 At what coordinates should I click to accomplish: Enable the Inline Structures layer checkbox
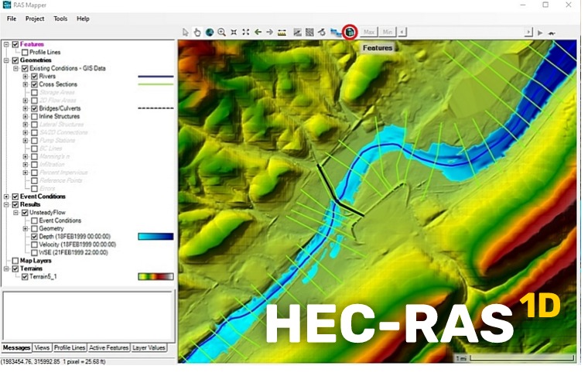pos(34,117)
